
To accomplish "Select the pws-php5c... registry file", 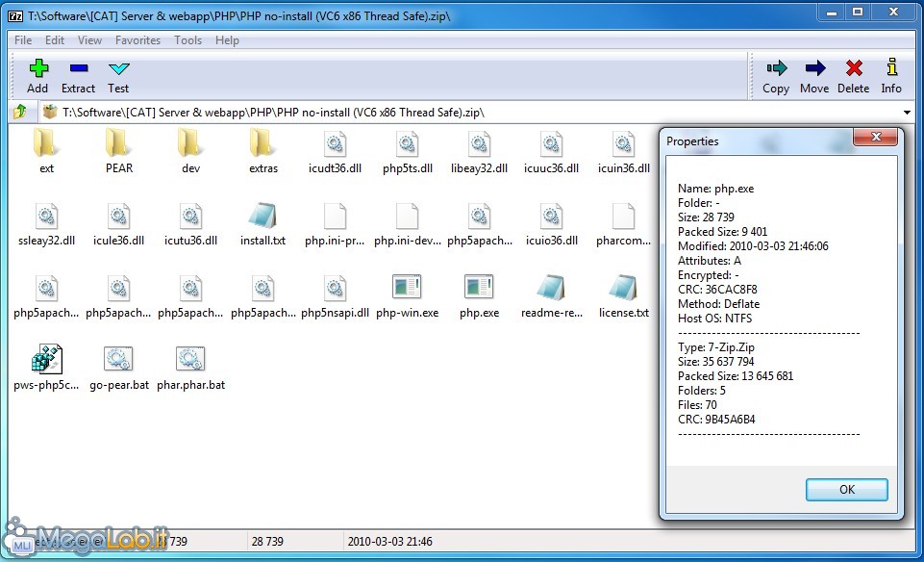I will coord(46,369).
